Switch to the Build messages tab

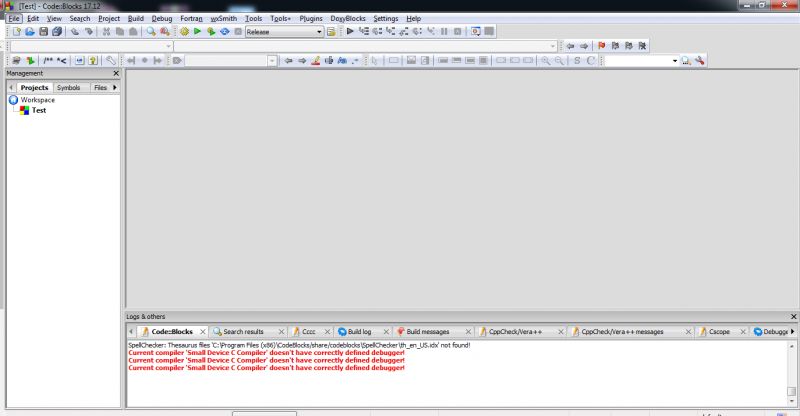pos(428,332)
